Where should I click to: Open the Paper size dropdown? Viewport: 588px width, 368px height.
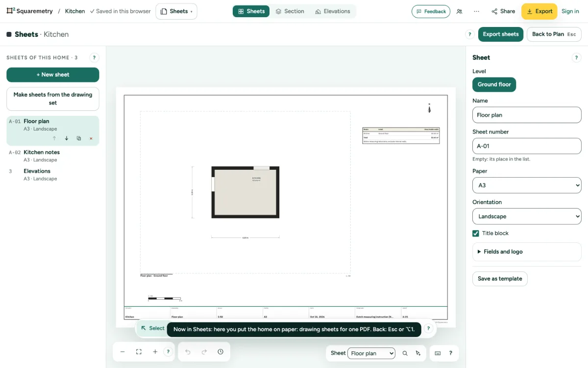coord(527,185)
